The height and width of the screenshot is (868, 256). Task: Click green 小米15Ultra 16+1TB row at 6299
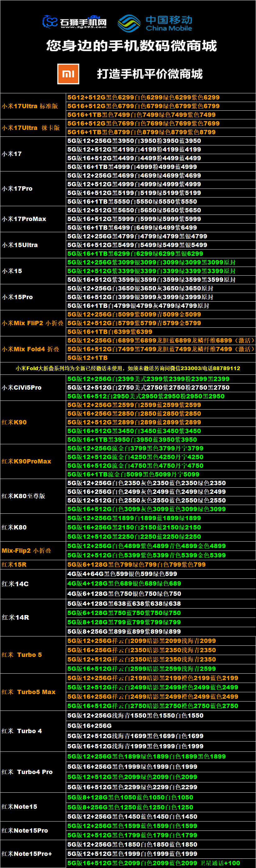click(x=135, y=254)
